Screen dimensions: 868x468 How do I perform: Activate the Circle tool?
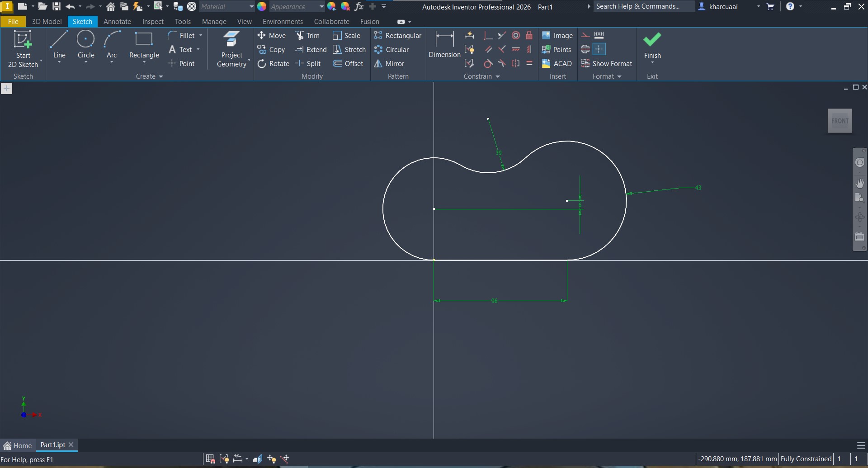coord(85,45)
